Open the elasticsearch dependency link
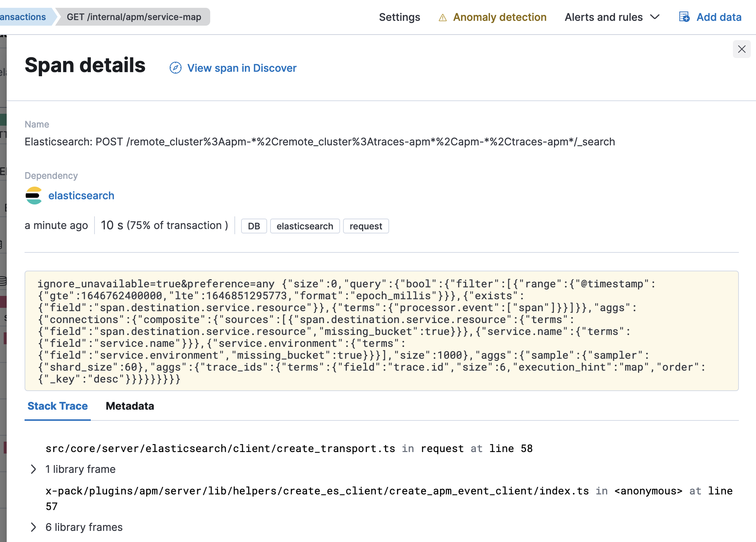This screenshot has width=756, height=542. pyautogui.click(x=81, y=196)
